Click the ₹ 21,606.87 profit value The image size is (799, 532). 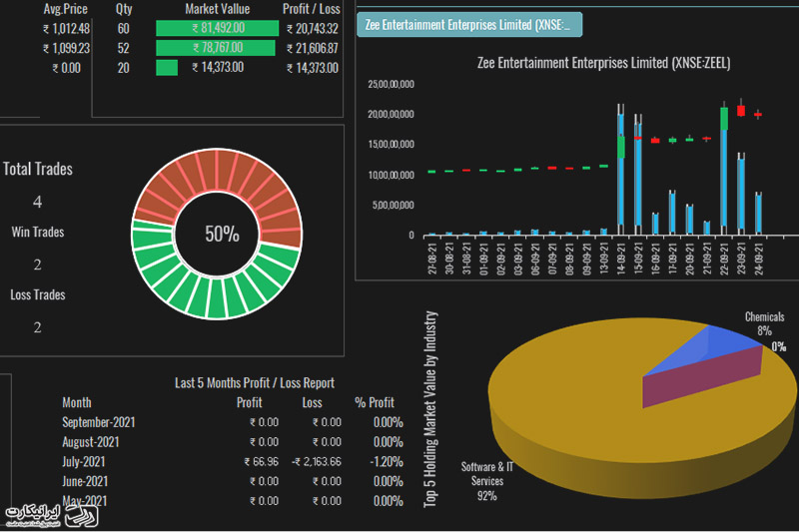click(x=312, y=48)
